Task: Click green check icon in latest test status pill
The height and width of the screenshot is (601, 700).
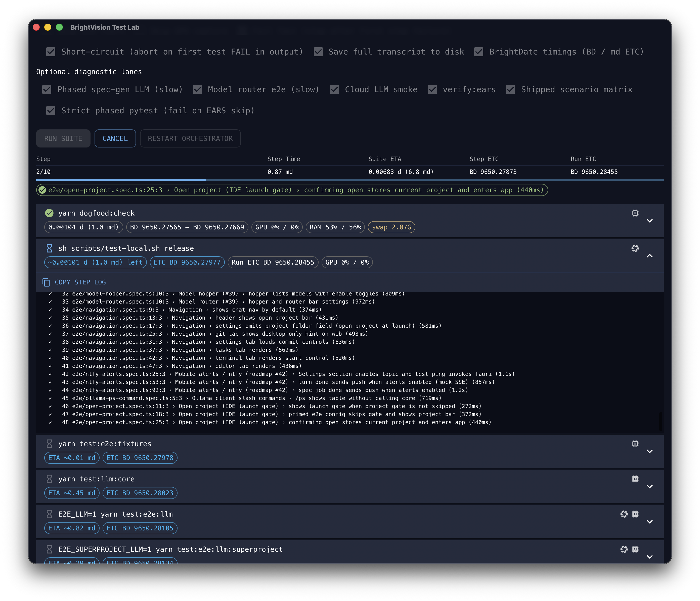Action: [42, 190]
